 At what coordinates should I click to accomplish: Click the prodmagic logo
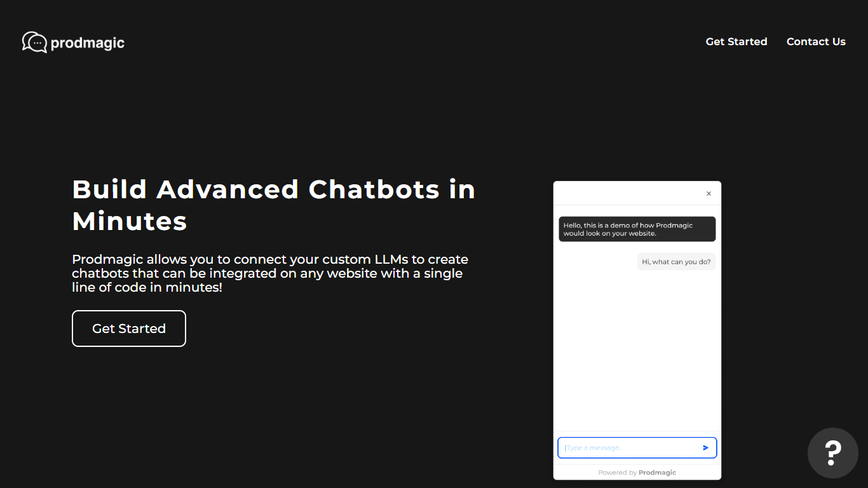(73, 43)
